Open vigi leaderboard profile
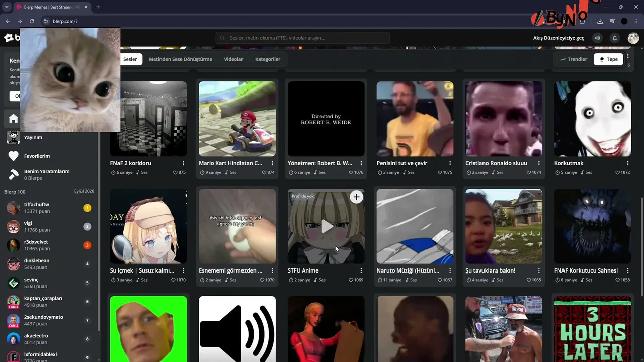The width and height of the screenshot is (644, 362). click(x=49, y=227)
